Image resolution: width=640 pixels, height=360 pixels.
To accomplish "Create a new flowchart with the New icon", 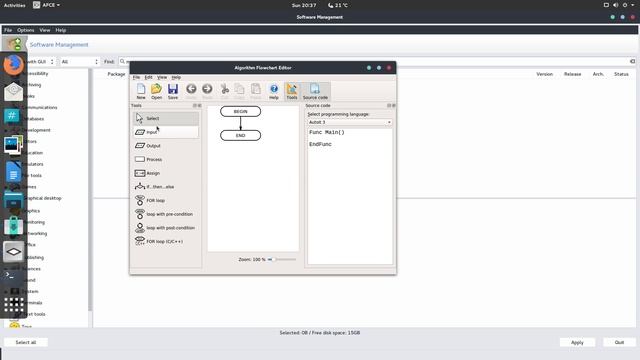I will coord(141,91).
